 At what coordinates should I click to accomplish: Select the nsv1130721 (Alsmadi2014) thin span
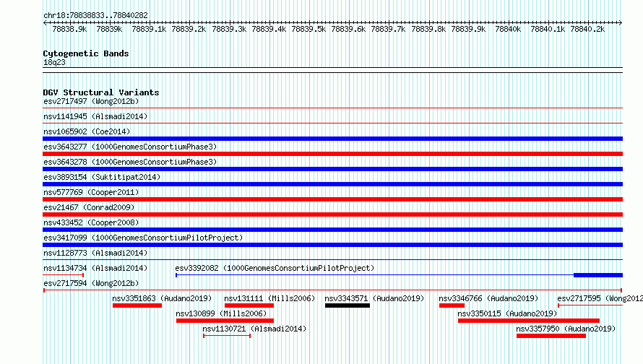227,336
